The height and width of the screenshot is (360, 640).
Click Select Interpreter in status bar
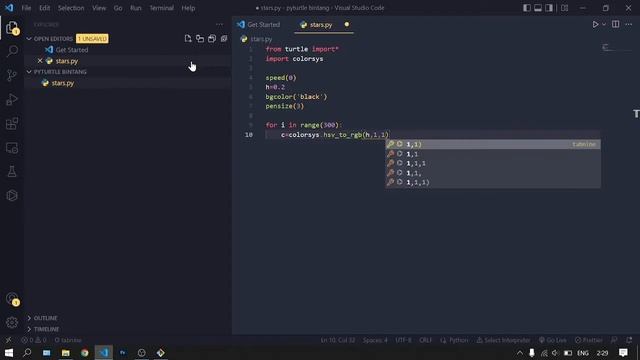pos(503,340)
